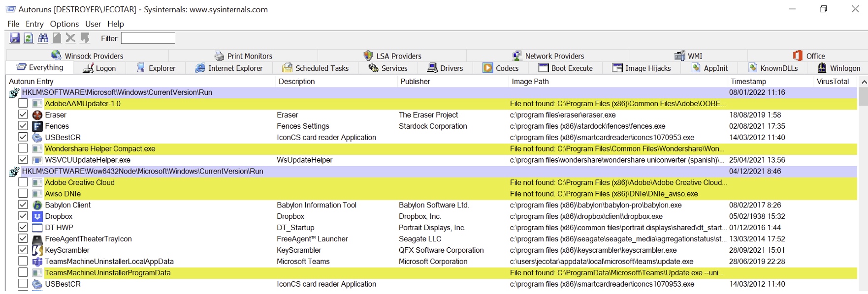Click the Refresh toolbar icon
The height and width of the screenshot is (294, 868).
point(29,38)
